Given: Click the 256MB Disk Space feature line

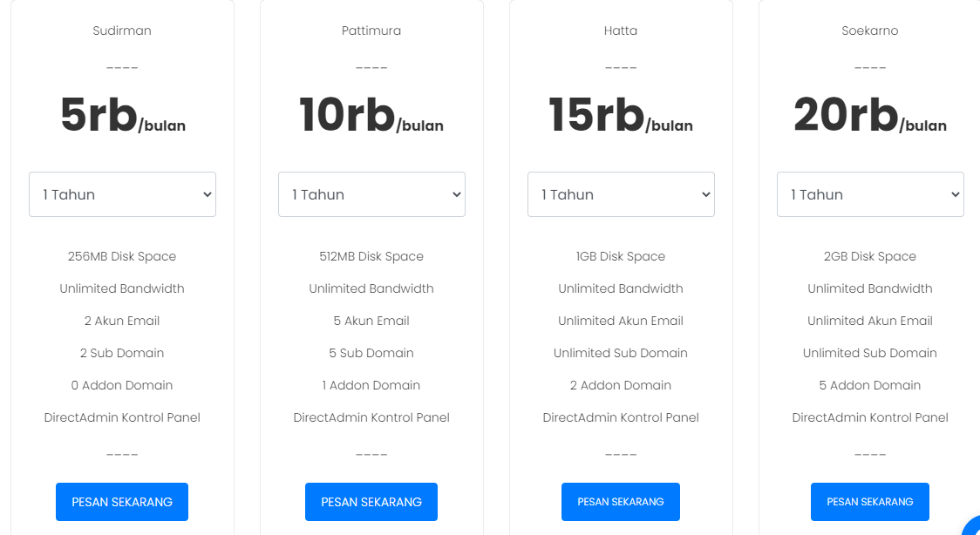Looking at the screenshot, I should pos(122,256).
